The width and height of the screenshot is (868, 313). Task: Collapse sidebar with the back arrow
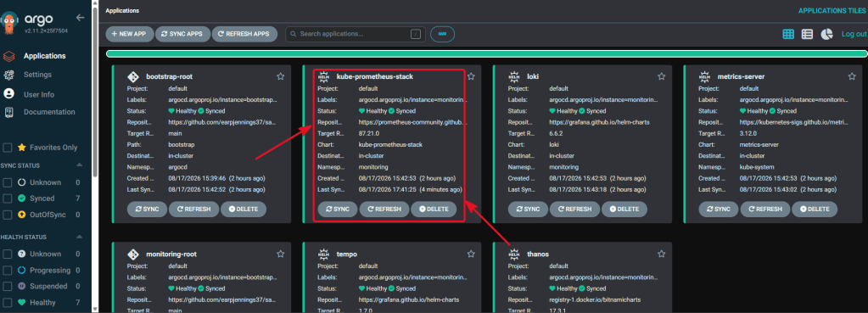tap(81, 18)
